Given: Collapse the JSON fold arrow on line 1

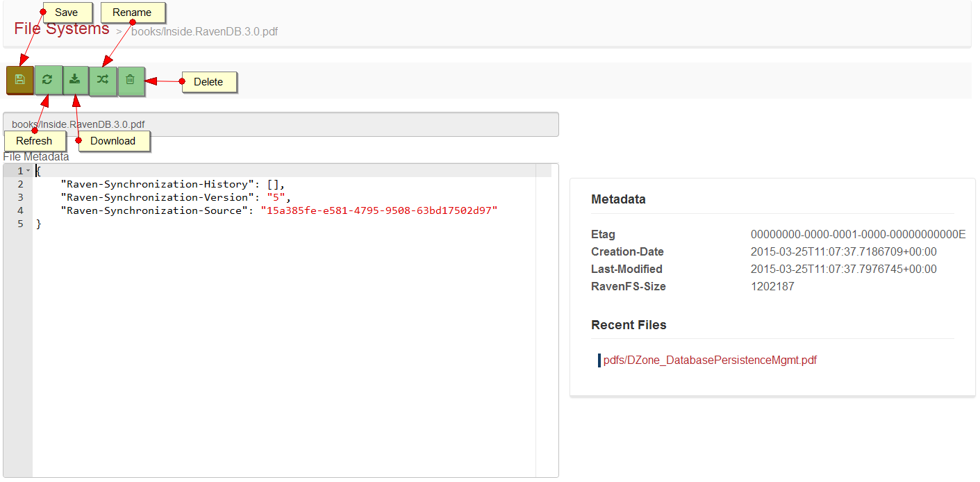Looking at the screenshot, I should pyautogui.click(x=28, y=171).
